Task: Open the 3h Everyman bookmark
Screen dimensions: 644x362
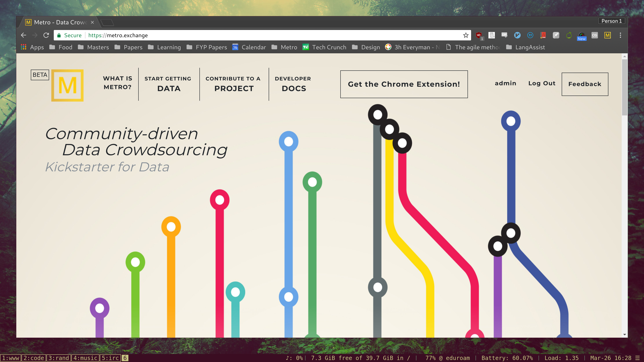Action: tap(412, 47)
